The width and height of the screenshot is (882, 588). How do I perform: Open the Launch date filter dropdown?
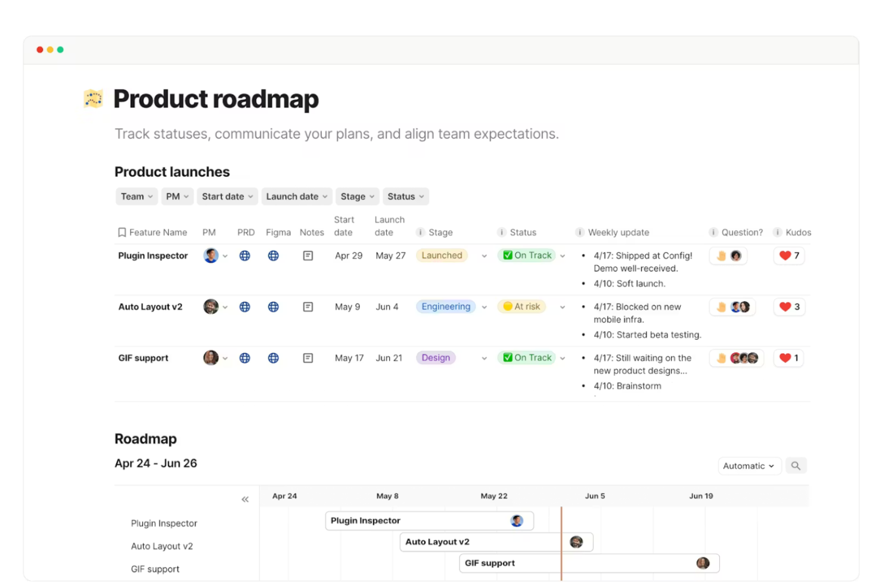pyautogui.click(x=297, y=197)
